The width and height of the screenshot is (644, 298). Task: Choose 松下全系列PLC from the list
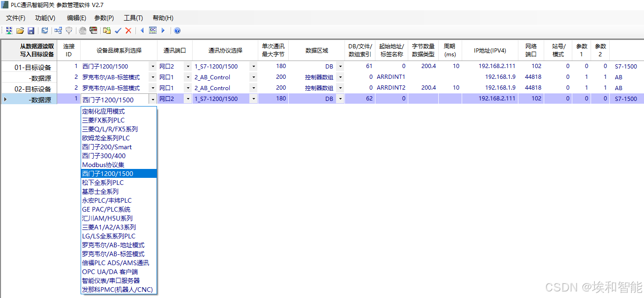[x=119, y=183]
